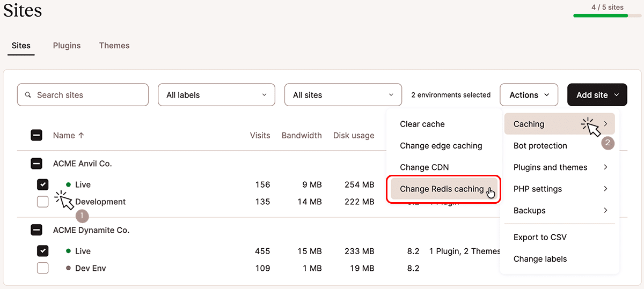Expand the Backups submenu

[x=560, y=210]
